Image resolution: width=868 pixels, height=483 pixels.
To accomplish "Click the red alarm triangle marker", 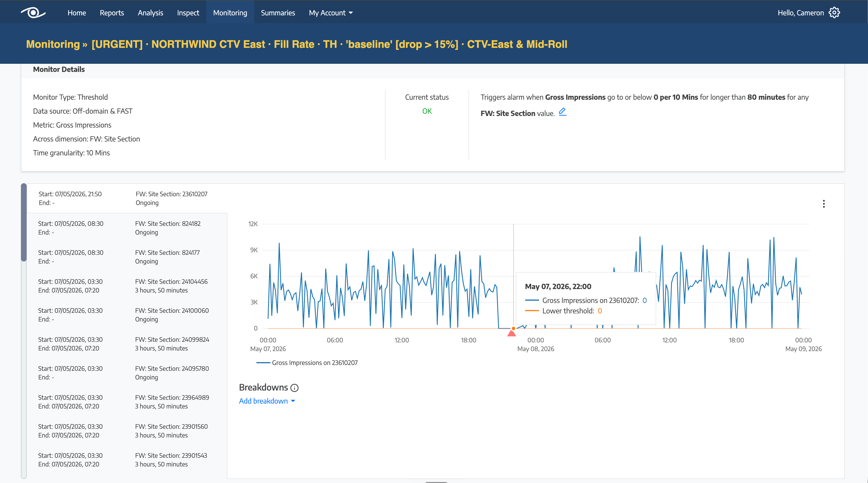I will point(511,333).
